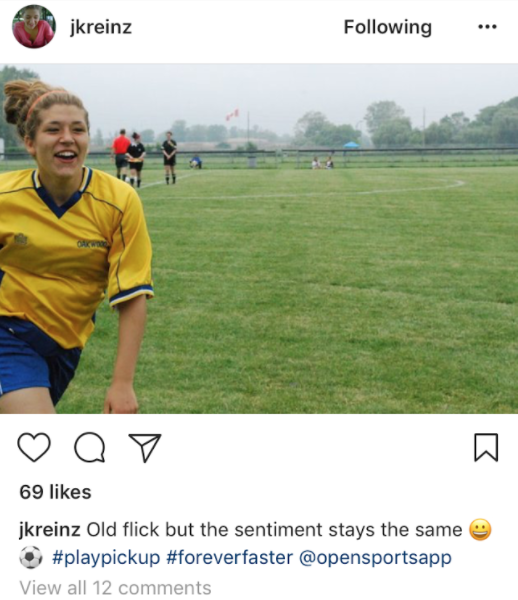Tap the heart icon to like the post

click(34, 447)
